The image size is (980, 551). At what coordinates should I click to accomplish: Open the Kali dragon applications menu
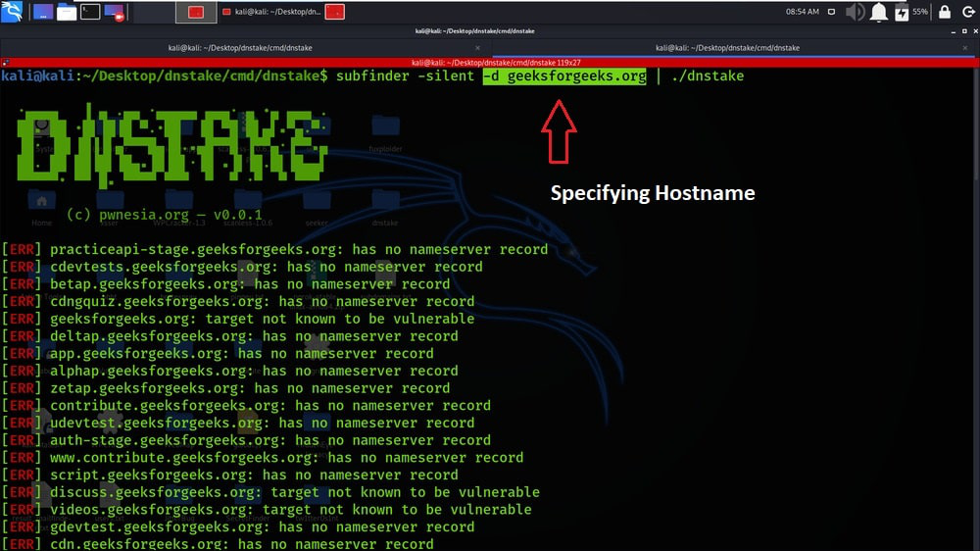(12, 11)
